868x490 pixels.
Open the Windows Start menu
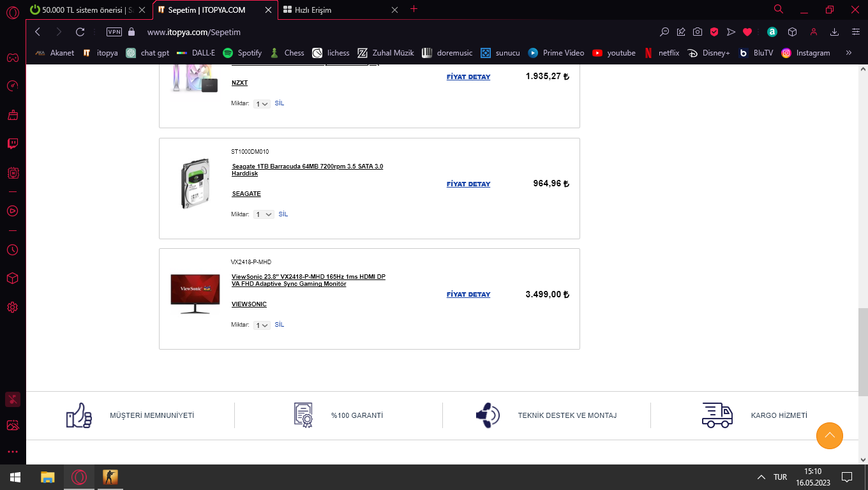coord(15,477)
